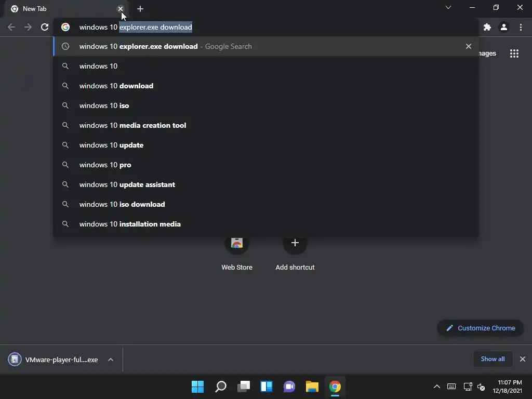Open a new tab with plus button
The image size is (532, 399).
point(140,9)
